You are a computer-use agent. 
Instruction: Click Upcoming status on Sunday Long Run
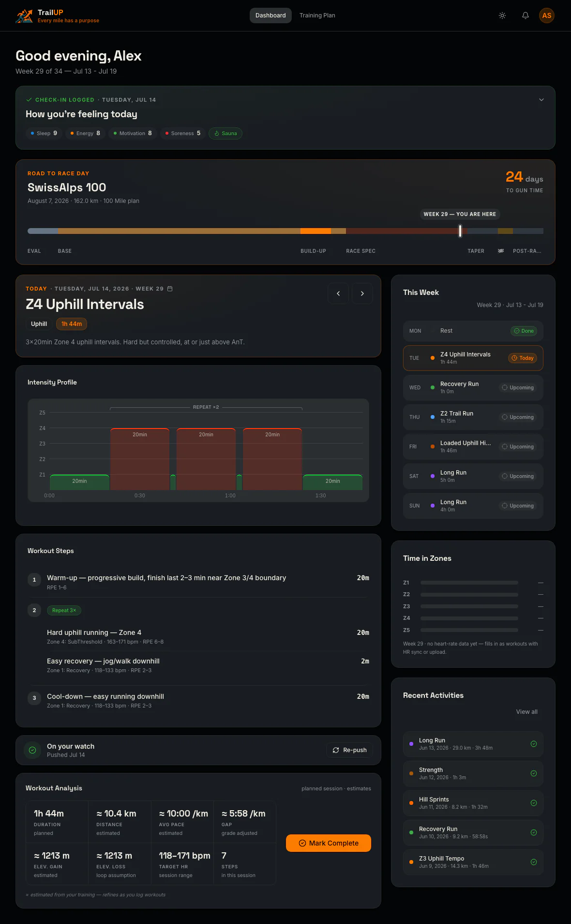pyautogui.click(x=518, y=506)
